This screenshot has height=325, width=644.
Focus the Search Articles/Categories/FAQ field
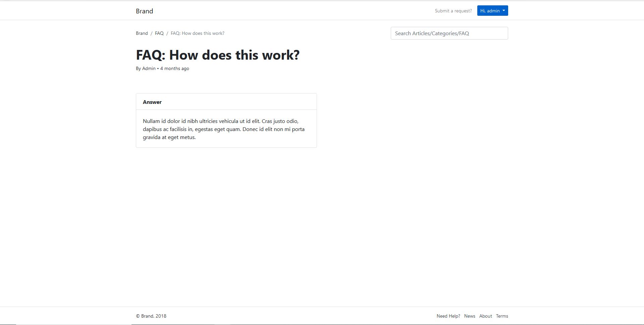pyautogui.click(x=449, y=33)
